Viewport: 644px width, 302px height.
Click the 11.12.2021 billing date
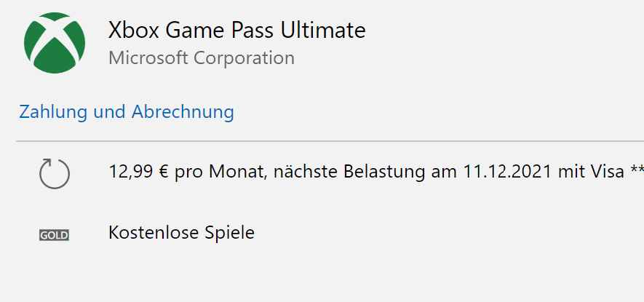click(x=506, y=172)
